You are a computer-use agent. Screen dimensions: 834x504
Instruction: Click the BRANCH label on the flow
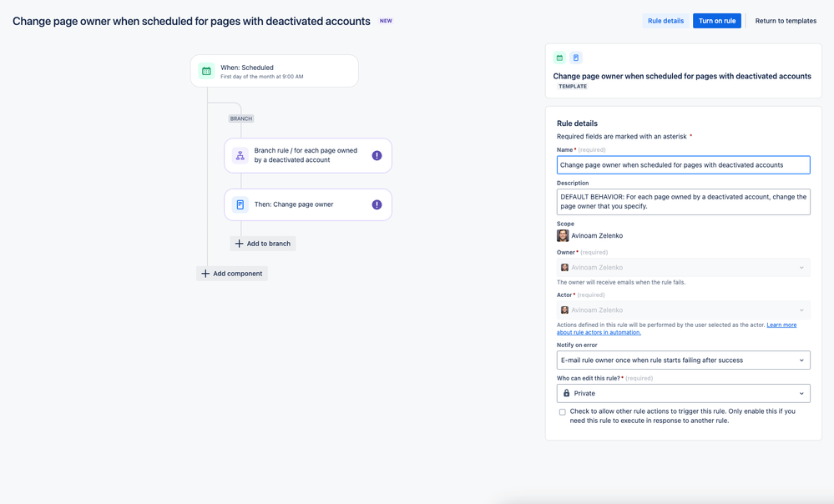click(x=241, y=118)
